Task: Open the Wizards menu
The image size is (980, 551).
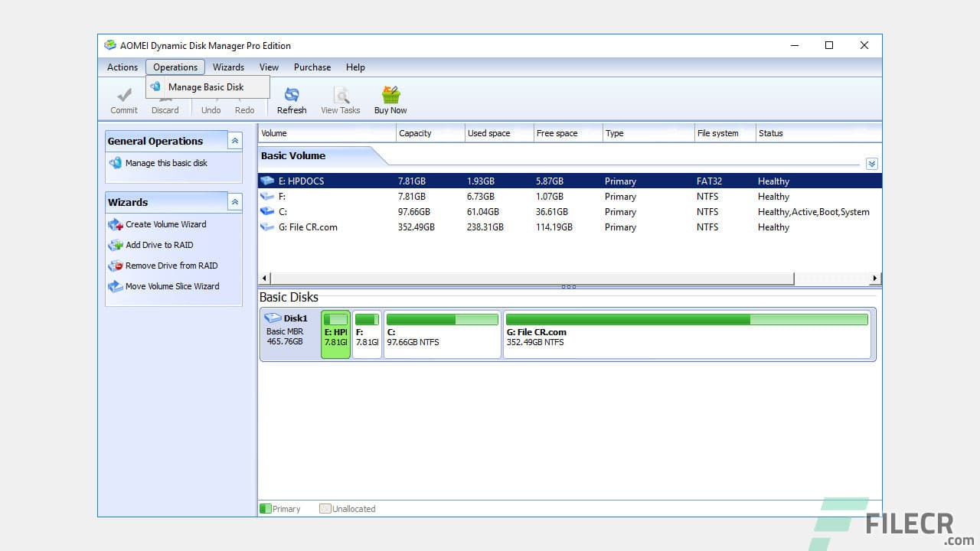Action: pos(228,67)
